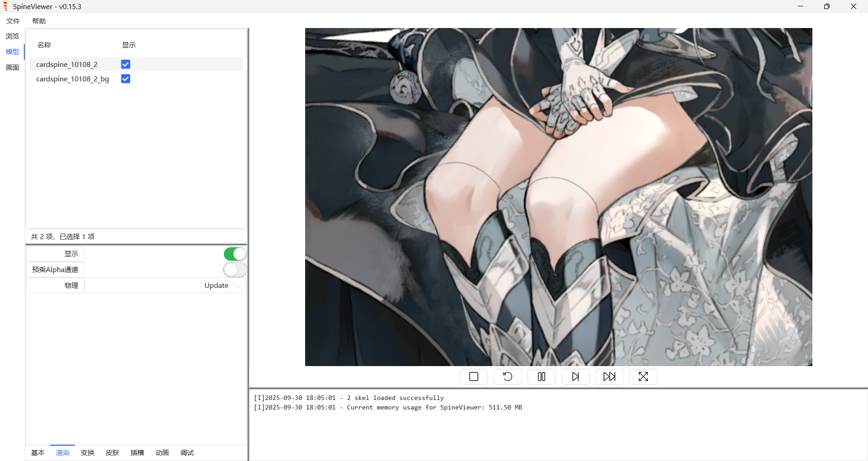The height and width of the screenshot is (461, 868).
Task: Toggle fullscreen preview with the expand icon
Action: tap(643, 376)
